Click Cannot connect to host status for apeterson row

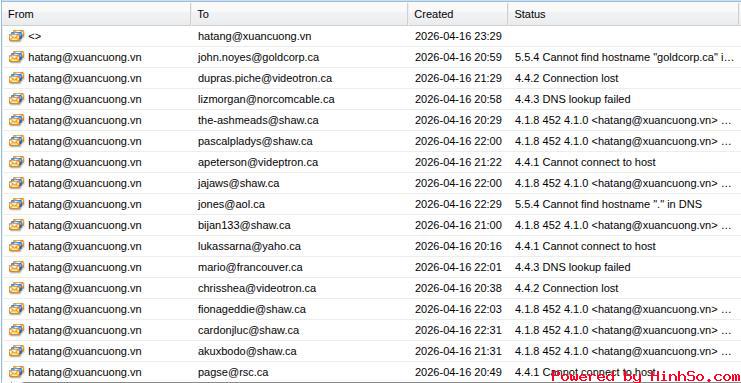585,162
